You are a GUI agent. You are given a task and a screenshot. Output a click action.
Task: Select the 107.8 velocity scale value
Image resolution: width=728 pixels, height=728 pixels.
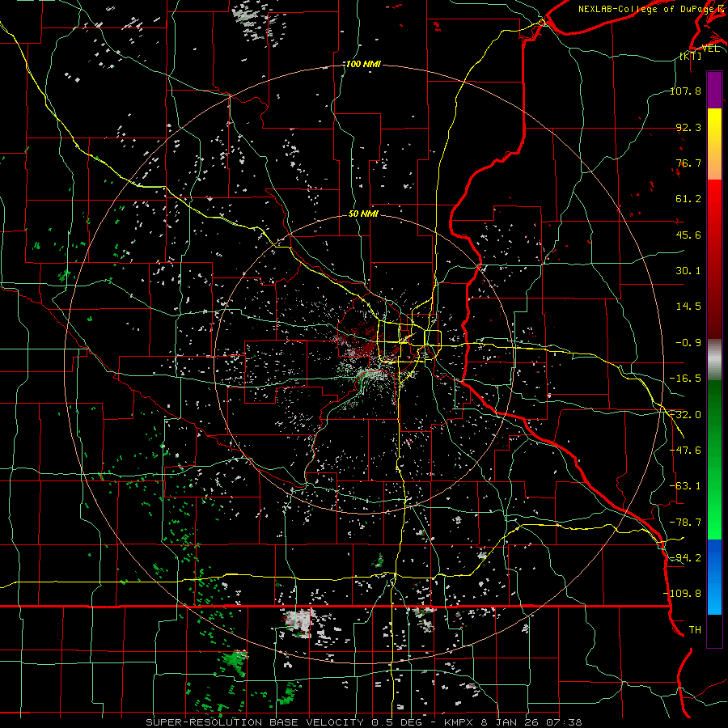coord(685,91)
